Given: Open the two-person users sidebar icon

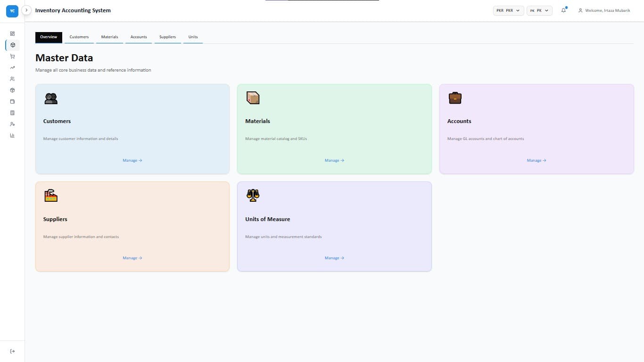Looking at the screenshot, I should click(x=12, y=79).
